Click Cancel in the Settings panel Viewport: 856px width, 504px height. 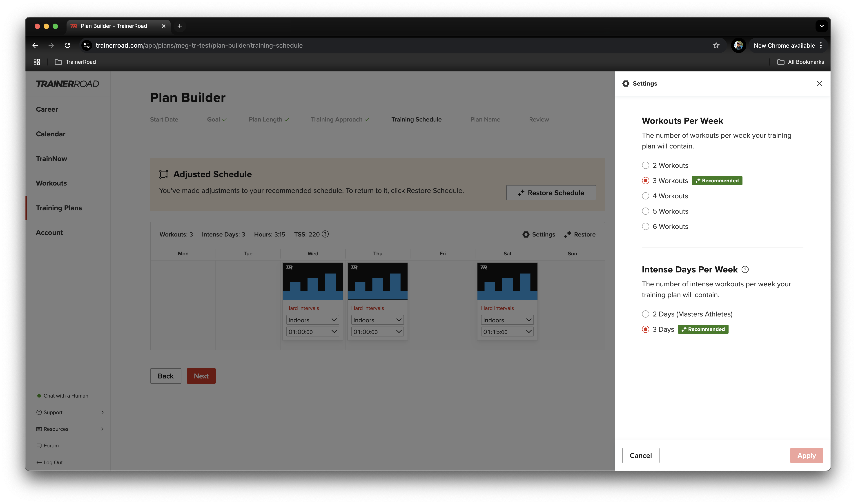click(640, 455)
